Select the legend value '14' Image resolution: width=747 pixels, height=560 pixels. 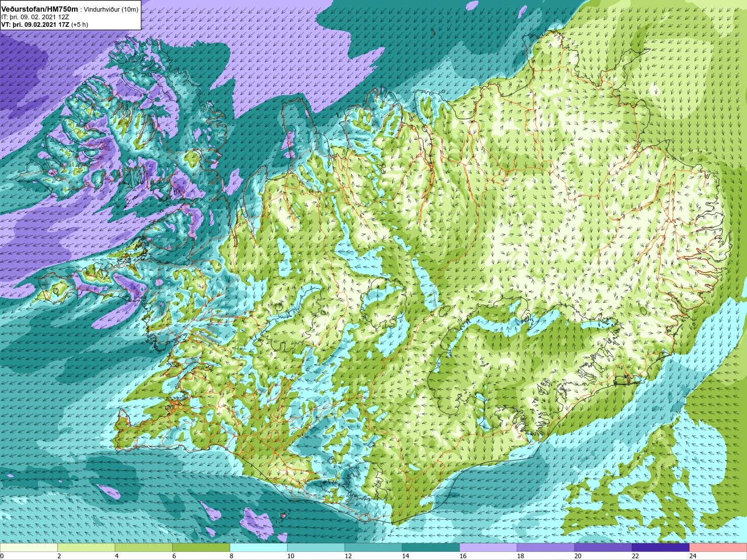pyautogui.click(x=406, y=556)
